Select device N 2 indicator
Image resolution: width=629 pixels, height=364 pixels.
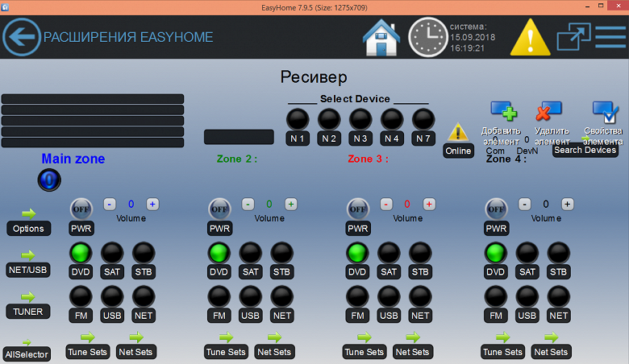click(x=329, y=119)
